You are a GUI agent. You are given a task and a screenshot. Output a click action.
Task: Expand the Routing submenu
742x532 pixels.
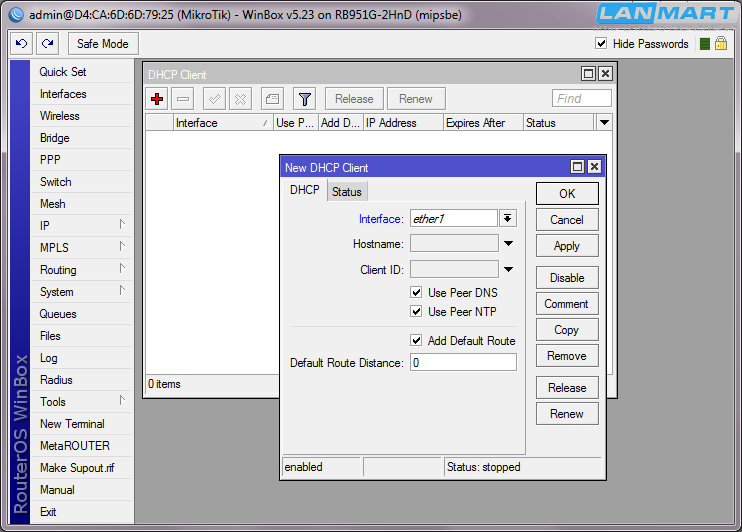tap(122, 268)
